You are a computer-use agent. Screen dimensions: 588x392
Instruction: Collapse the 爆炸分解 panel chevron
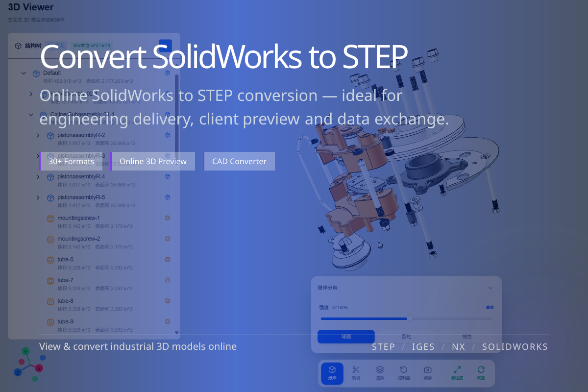[490, 288]
